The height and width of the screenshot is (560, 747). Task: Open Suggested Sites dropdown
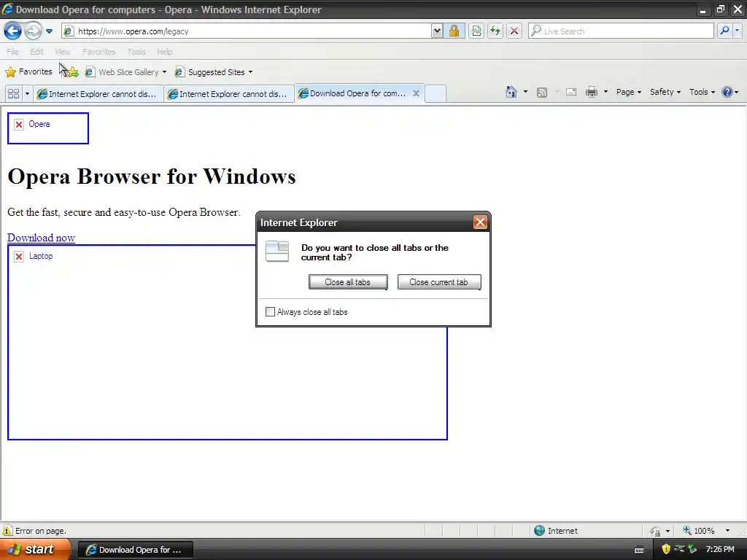pos(214,72)
